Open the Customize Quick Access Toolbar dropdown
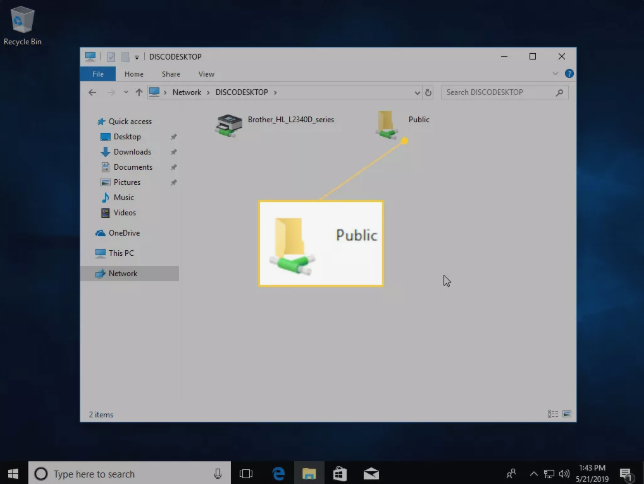 tap(137, 57)
